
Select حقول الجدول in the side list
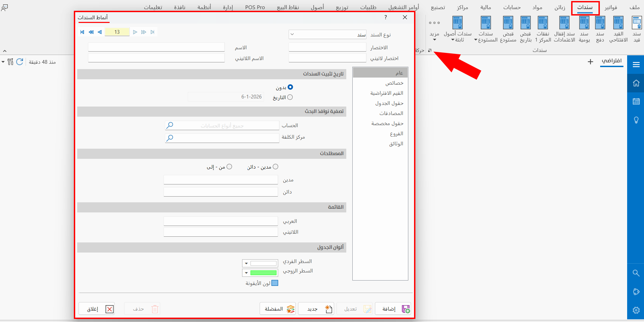(380, 103)
